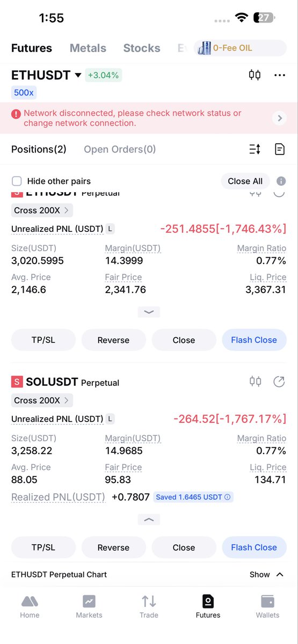This screenshot has height=644, width=298.
Task: Enable the Hide other pairs checkbox
Action: click(17, 181)
